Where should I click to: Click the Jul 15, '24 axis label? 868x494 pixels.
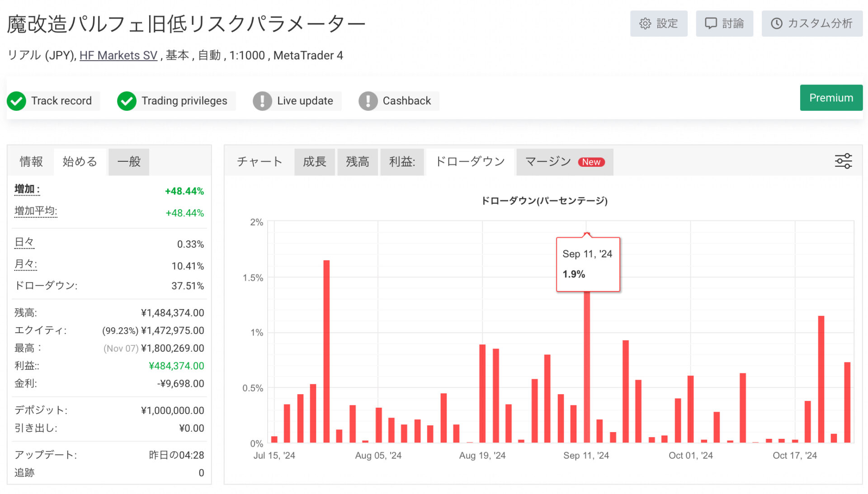click(x=274, y=456)
